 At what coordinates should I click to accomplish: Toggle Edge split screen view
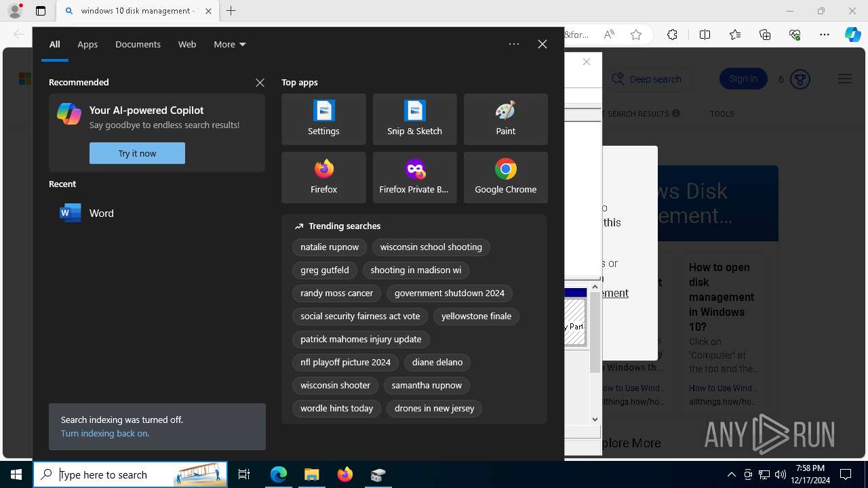[x=705, y=35]
